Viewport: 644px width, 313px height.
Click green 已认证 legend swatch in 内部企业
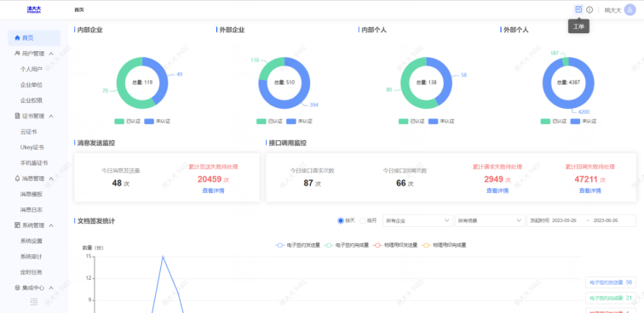pyautogui.click(x=119, y=122)
